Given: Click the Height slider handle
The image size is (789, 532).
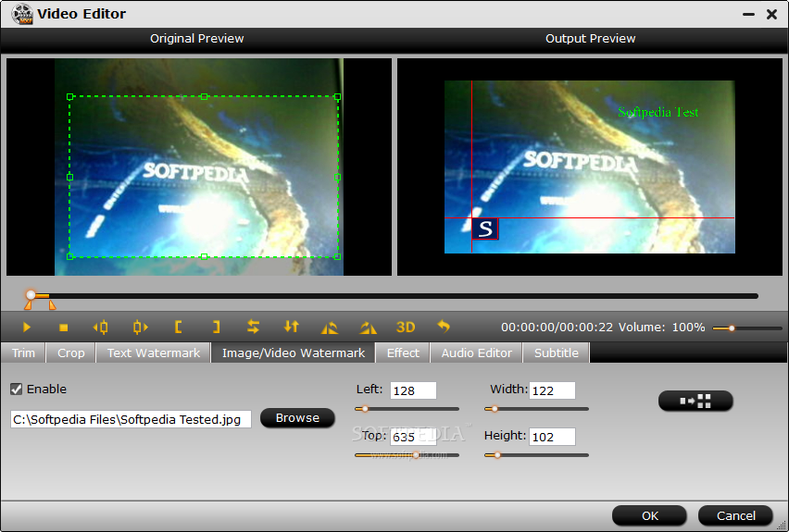Looking at the screenshot, I should coord(497,455).
